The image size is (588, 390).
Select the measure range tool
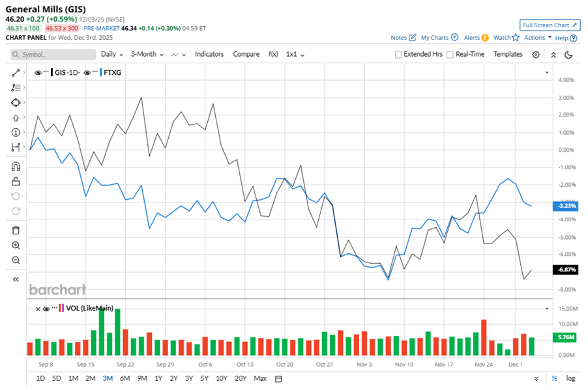coord(16,147)
